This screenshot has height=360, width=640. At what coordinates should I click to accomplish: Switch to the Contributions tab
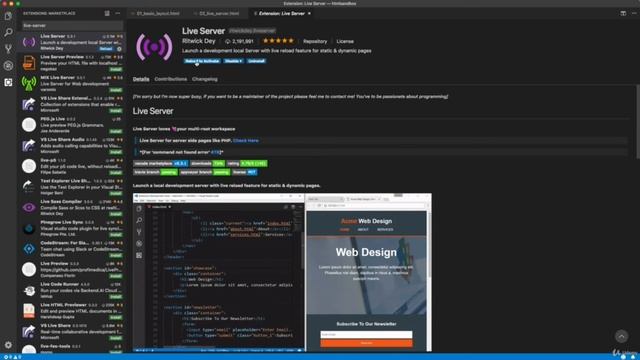pos(171,79)
